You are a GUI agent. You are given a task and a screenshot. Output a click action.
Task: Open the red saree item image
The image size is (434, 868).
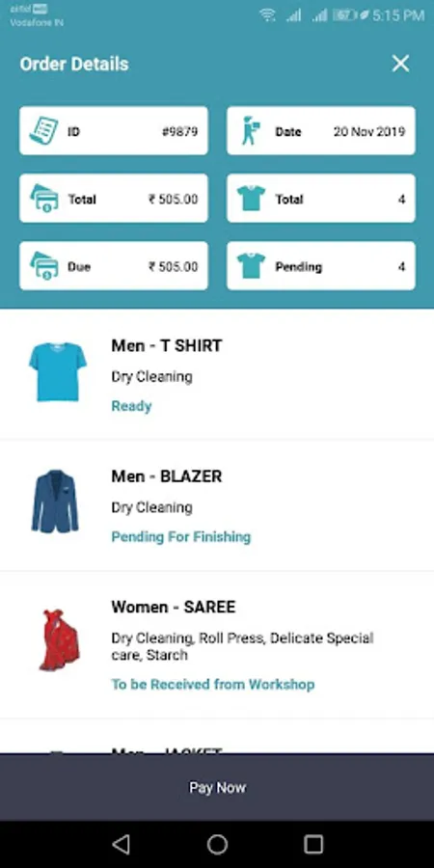(x=59, y=640)
